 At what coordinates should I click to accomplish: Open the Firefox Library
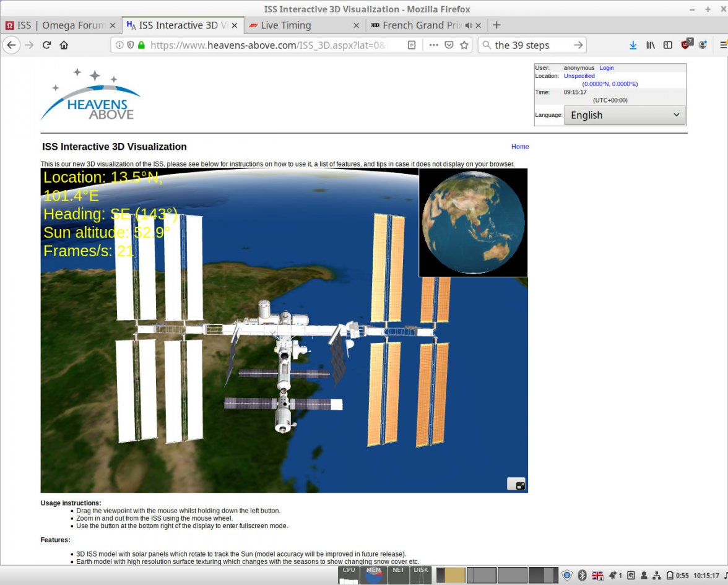pos(650,45)
